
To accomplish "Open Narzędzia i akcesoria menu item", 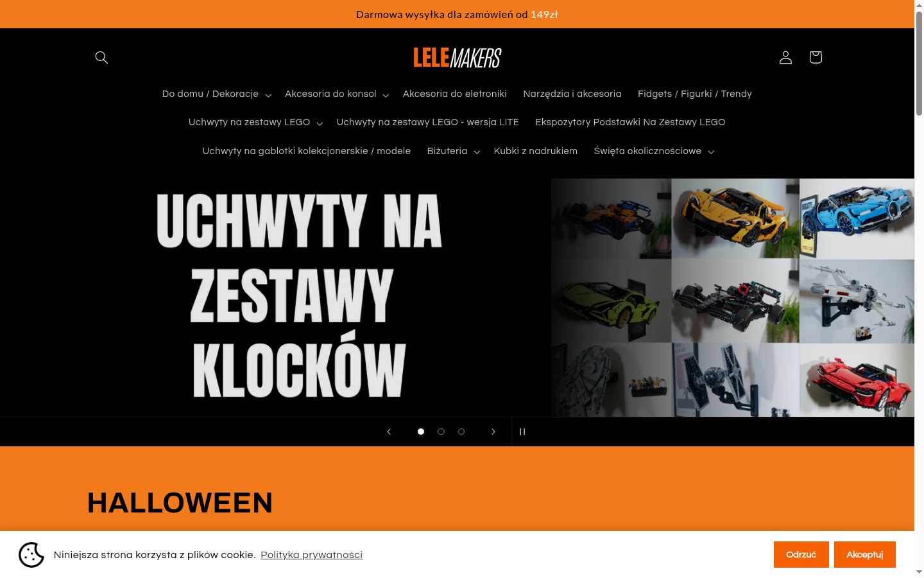I will tap(572, 94).
